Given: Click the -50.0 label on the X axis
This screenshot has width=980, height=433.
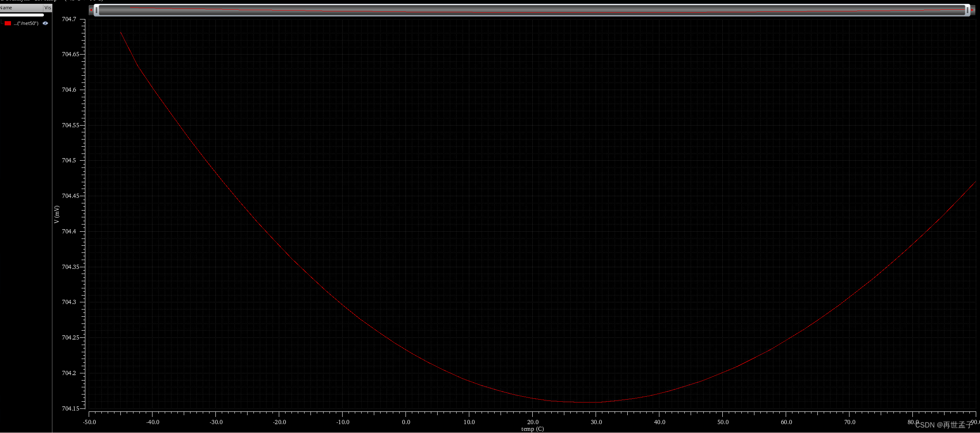Looking at the screenshot, I should [x=89, y=422].
